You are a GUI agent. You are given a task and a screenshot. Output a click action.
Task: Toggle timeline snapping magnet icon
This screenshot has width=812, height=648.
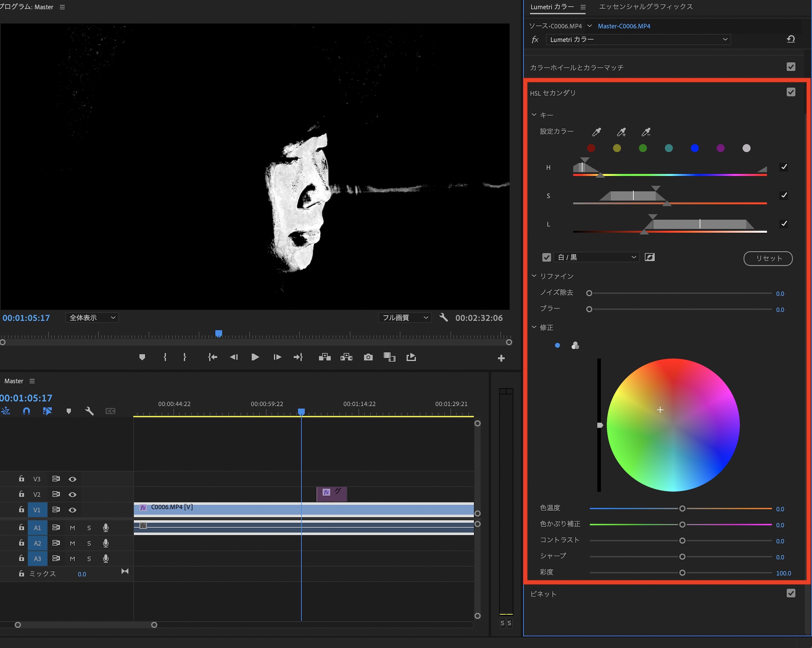coord(26,411)
